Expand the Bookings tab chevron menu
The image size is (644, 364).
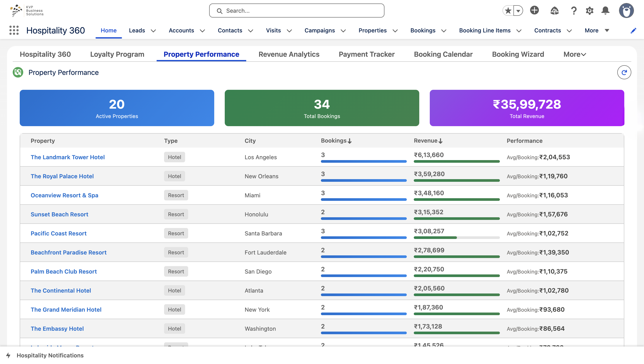[x=444, y=31]
